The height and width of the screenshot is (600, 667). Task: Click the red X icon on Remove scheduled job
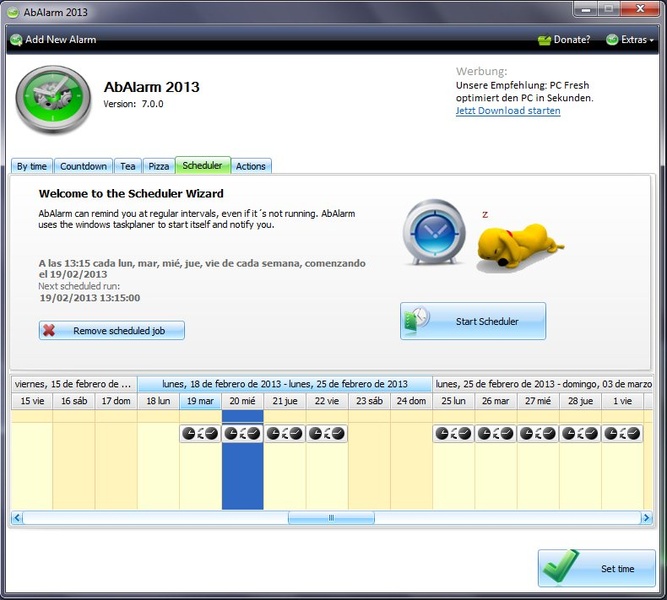(49, 330)
